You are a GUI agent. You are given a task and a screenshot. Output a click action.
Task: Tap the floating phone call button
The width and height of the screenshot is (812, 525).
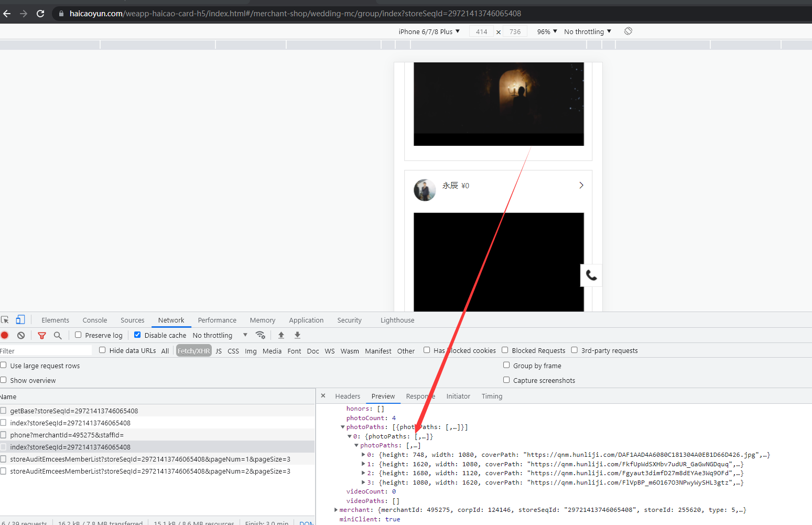pos(591,275)
